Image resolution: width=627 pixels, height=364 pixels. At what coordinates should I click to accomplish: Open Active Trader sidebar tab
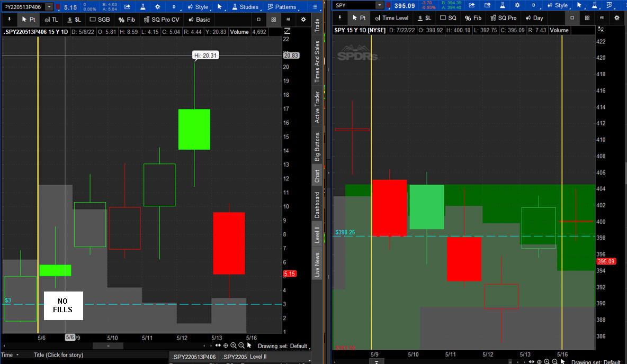[x=317, y=107]
